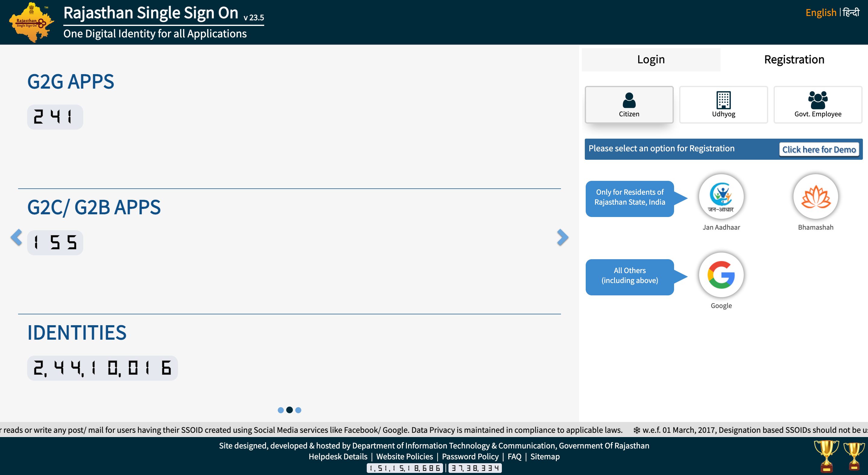Open the Sitemap link
Screen dimensions: 868x475
(545, 457)
